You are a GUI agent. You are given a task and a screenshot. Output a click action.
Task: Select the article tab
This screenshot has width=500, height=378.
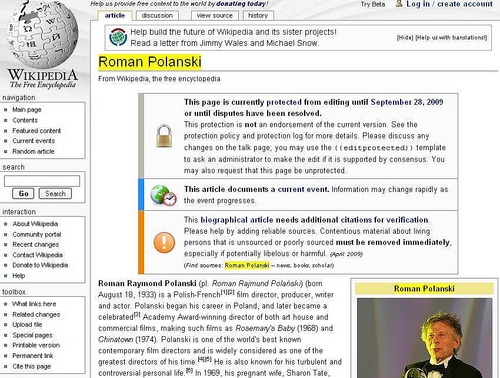click(x=115, y=15)
